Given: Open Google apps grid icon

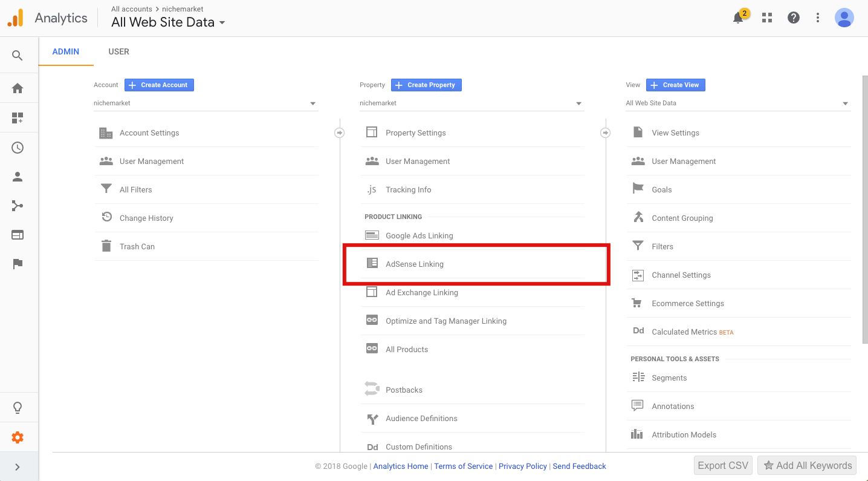Looking at the screenshot, I should pyautogui.click(x=767, y=18).
